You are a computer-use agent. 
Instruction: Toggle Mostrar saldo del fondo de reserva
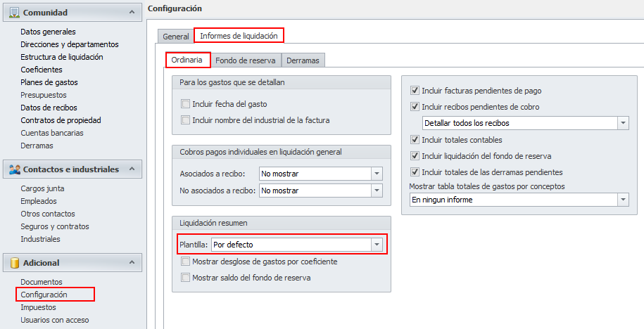[x=186, y=278]
